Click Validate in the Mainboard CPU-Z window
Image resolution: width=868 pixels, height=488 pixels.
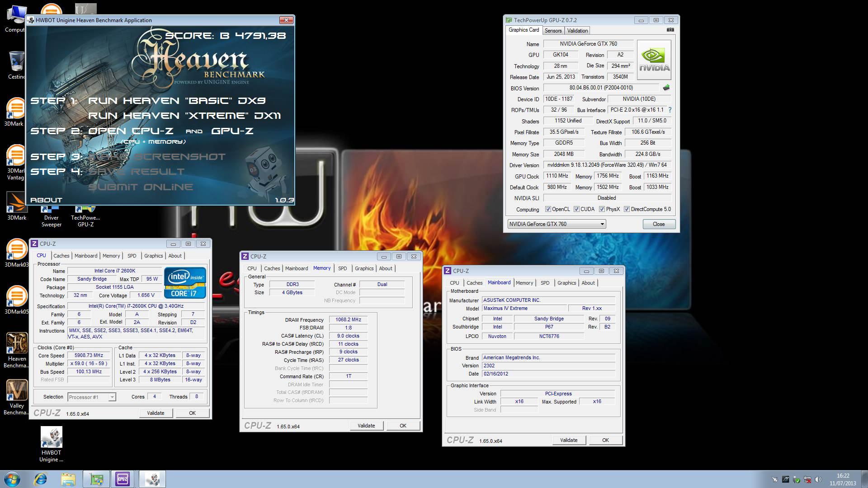click(569, 440)
